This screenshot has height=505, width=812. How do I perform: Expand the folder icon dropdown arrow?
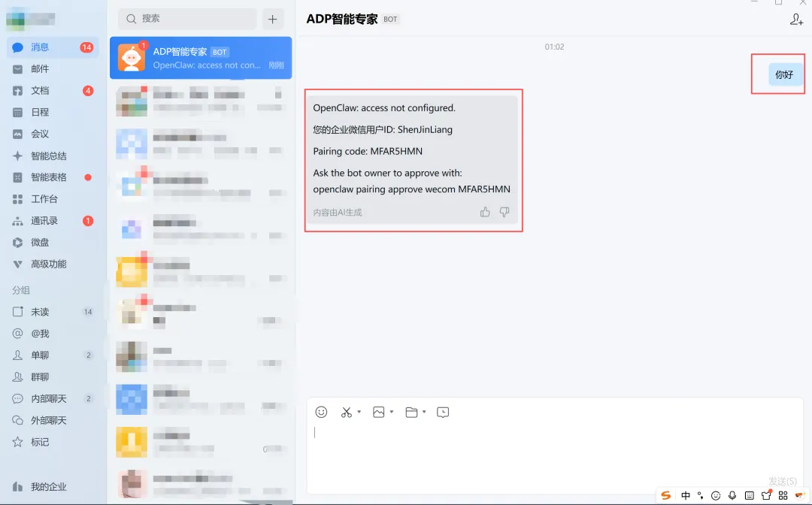coord(424,413)
